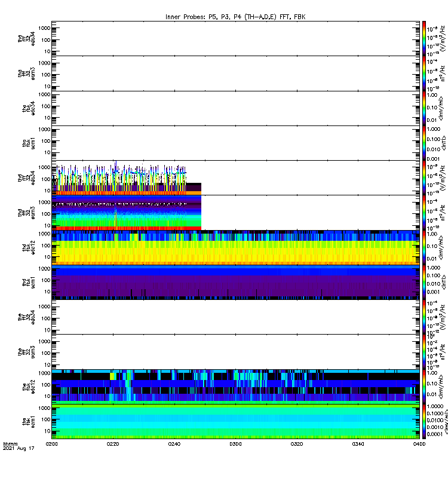Click the "hhmm" axis format label
Screen dimensions: 448x478
tap(10, 444)
